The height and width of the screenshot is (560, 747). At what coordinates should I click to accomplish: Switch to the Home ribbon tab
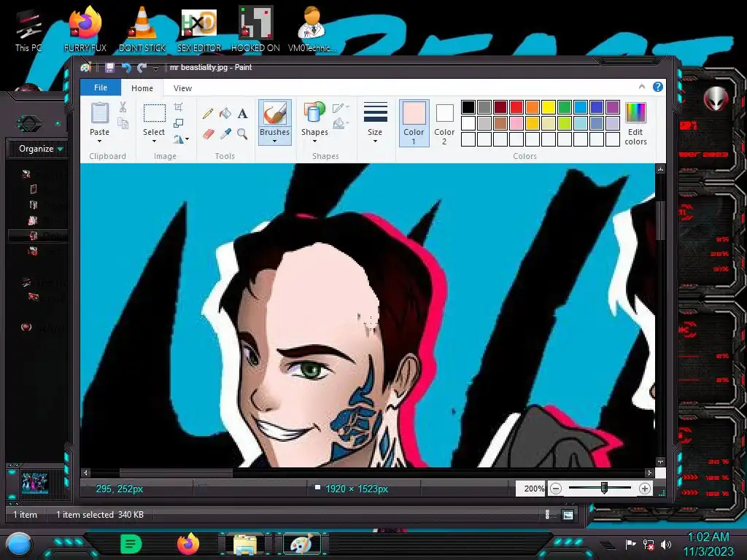click(x=142, y=88)
